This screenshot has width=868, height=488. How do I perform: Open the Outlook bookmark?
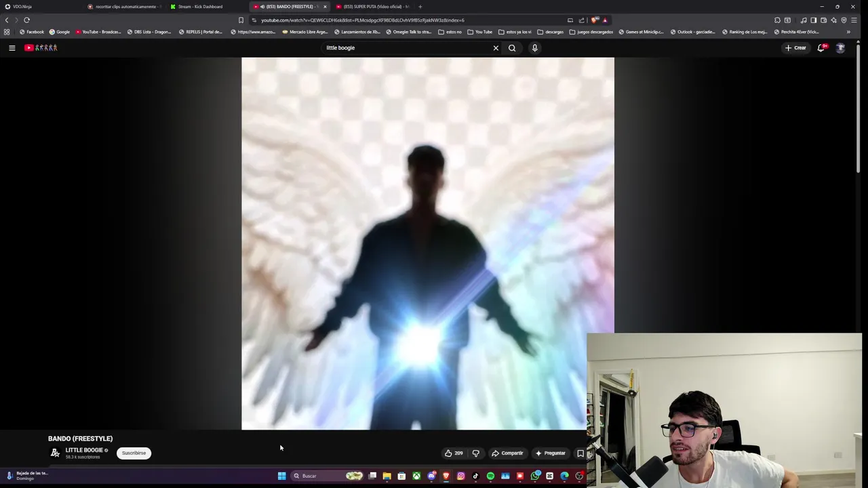[x=692, y=32]
